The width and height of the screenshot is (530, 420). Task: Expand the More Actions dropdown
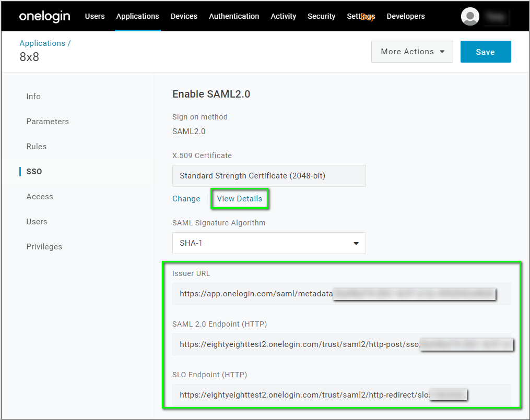412,52
